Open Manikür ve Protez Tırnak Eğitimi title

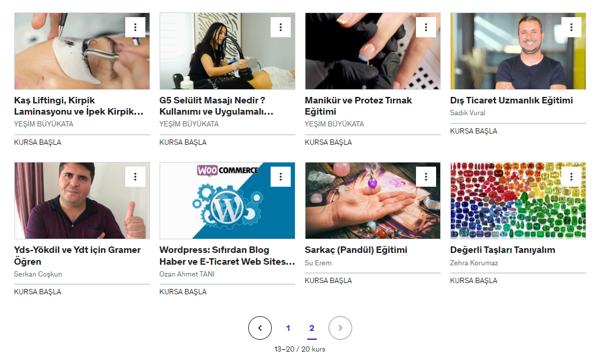pyautogui.click(x=358, y=106)
